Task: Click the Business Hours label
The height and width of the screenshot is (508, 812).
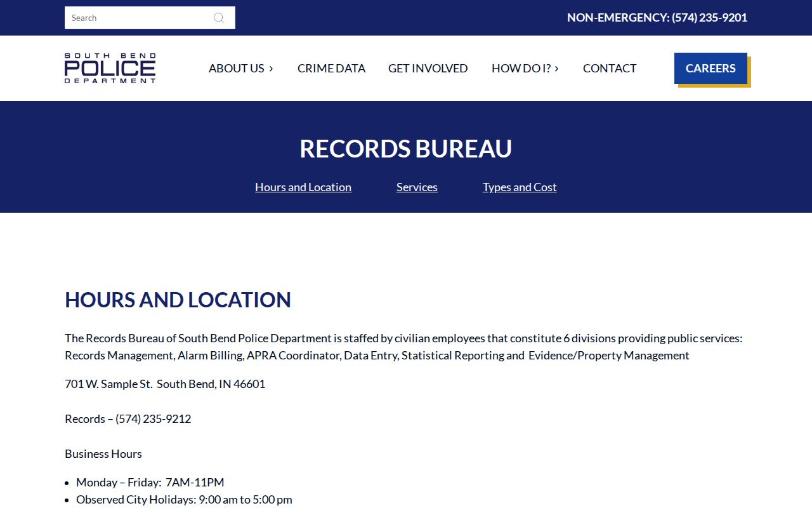Action: pos(103,453)
